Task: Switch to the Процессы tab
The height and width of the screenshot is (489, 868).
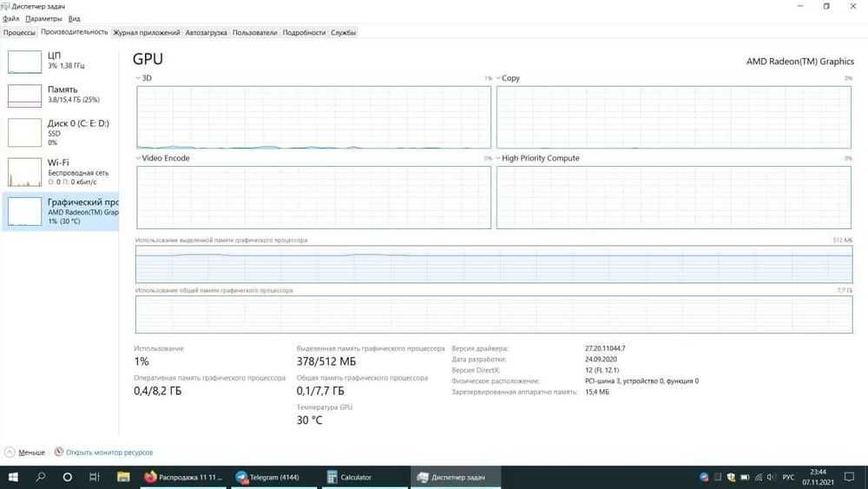Action: (19, 33)
